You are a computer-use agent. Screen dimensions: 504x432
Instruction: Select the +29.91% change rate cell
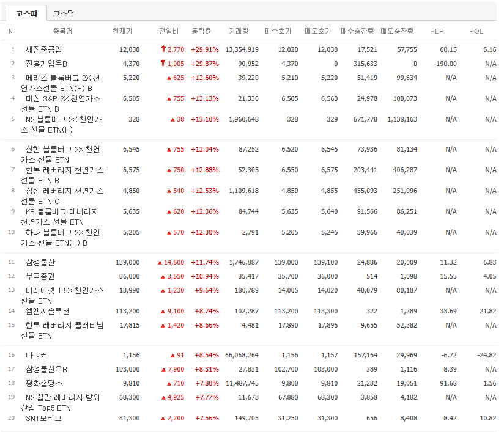coord(205,49)
